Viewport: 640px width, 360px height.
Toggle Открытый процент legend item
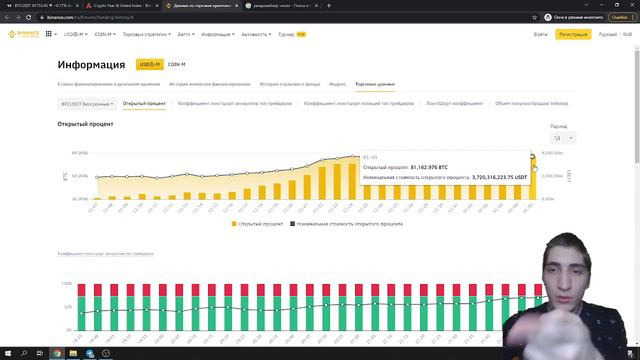[257, 224]
